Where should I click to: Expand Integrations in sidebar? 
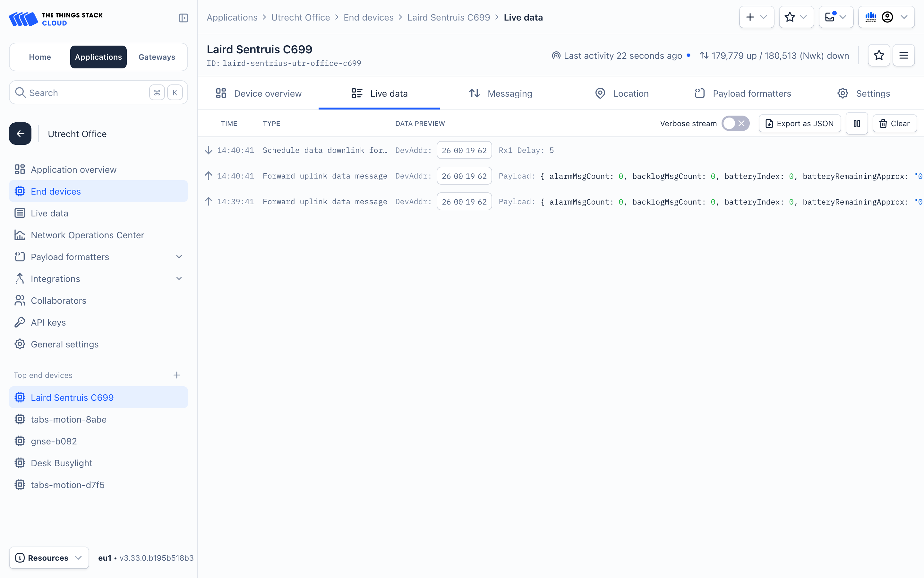click(x=179, y=279)
